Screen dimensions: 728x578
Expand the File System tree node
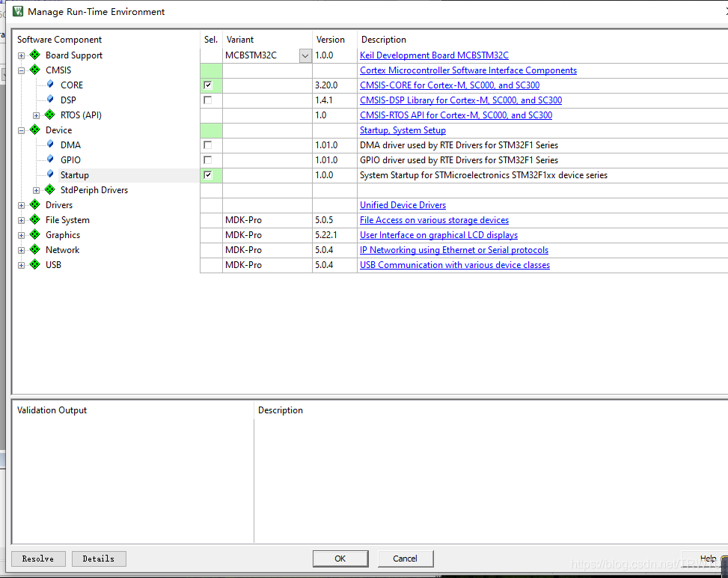click(22, 220)
